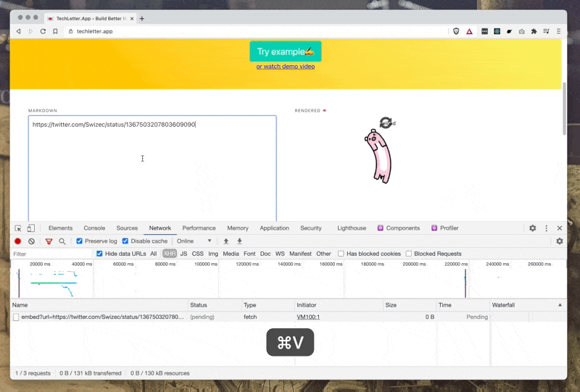Open the VM100:1 initiator link
This screenshot has width=580, height=392.
tap(308, 317)
